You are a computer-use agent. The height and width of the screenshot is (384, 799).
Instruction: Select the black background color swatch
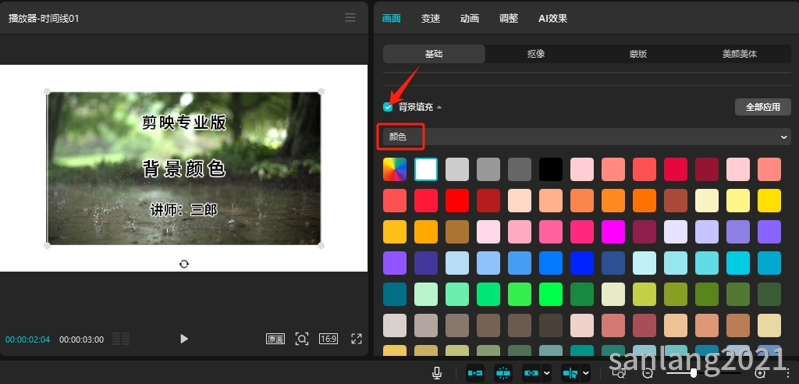coord(551,169)
